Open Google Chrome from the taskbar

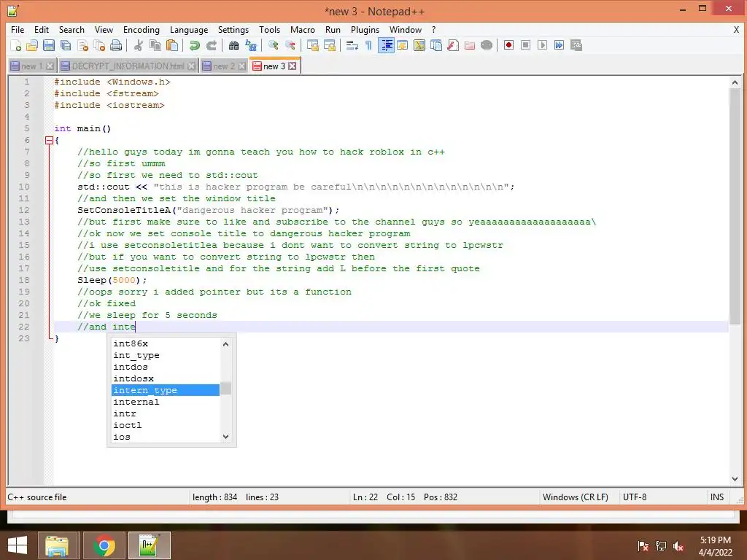[x=104, y=545]
